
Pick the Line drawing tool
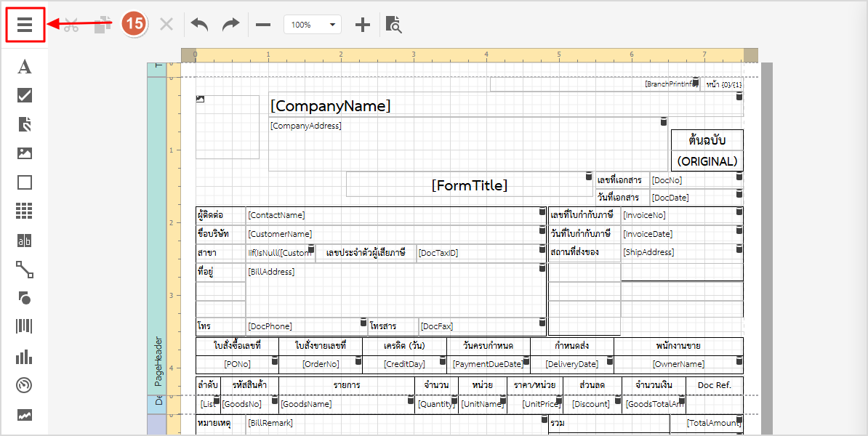pos(25,270)
